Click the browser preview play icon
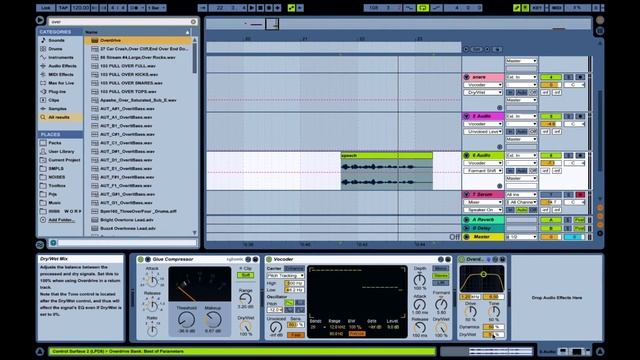This screenshot has width=640, height=360. pos(40,20)
